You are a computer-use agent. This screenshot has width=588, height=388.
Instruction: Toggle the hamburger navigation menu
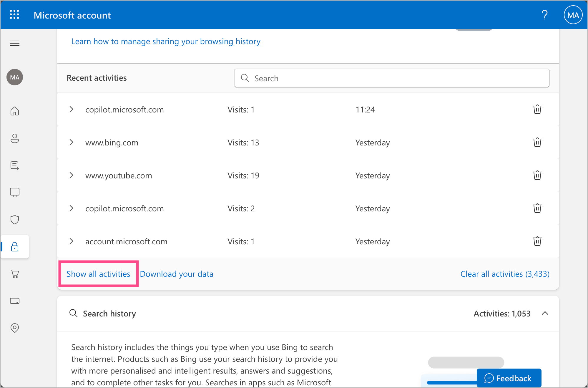pyautogui.click(x=15, y=44)
